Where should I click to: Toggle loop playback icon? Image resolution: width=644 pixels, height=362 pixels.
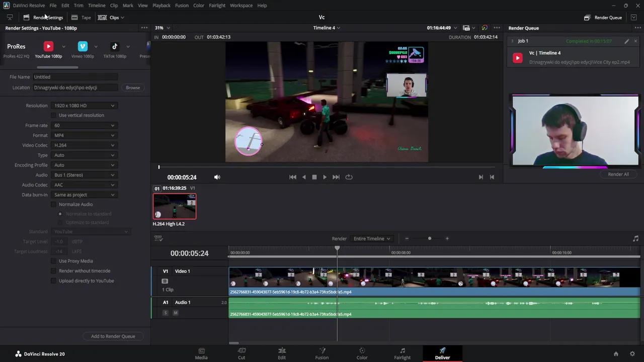tap(349, 177)
